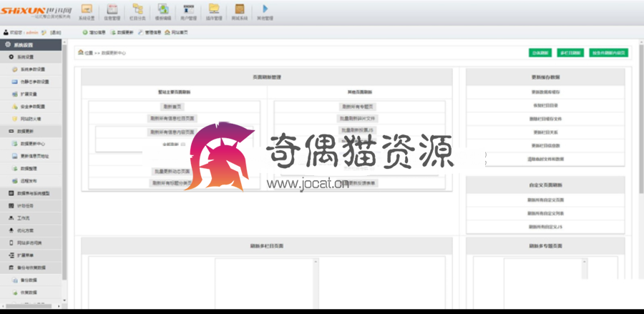Click the sidebar horizontal scrollbar
Viewport: 644px width, 314px height.
tap(28, 306)
